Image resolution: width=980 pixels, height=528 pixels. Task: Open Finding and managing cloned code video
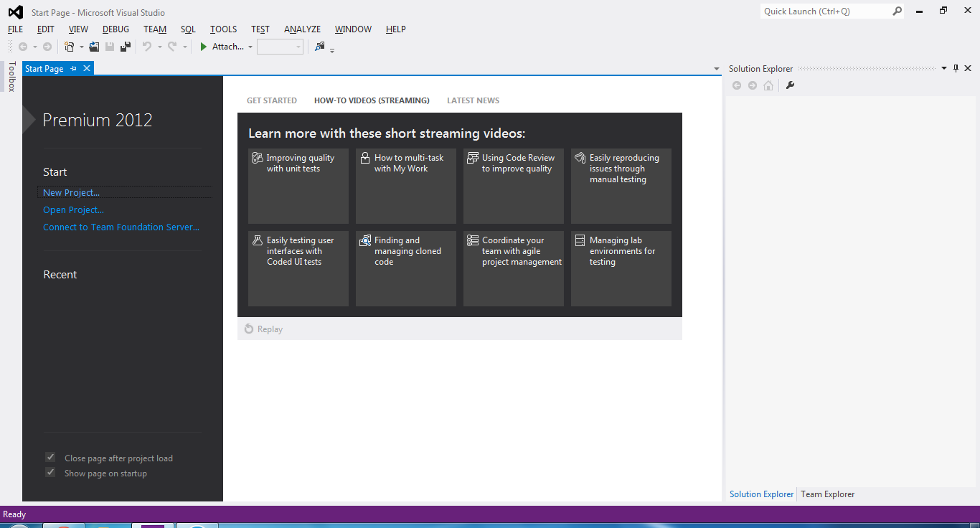coord(406,268)
